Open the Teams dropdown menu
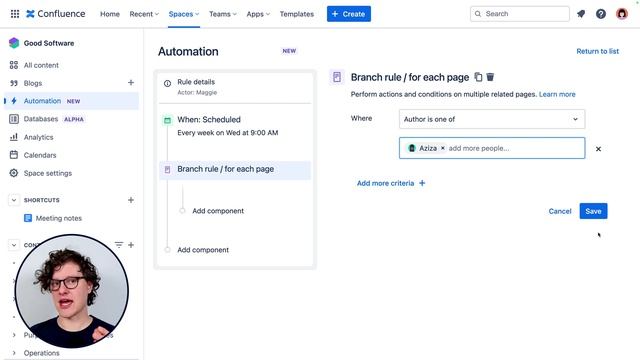Image resolution: width=640 pixels, height=360 pixels. tap(222, 14)
